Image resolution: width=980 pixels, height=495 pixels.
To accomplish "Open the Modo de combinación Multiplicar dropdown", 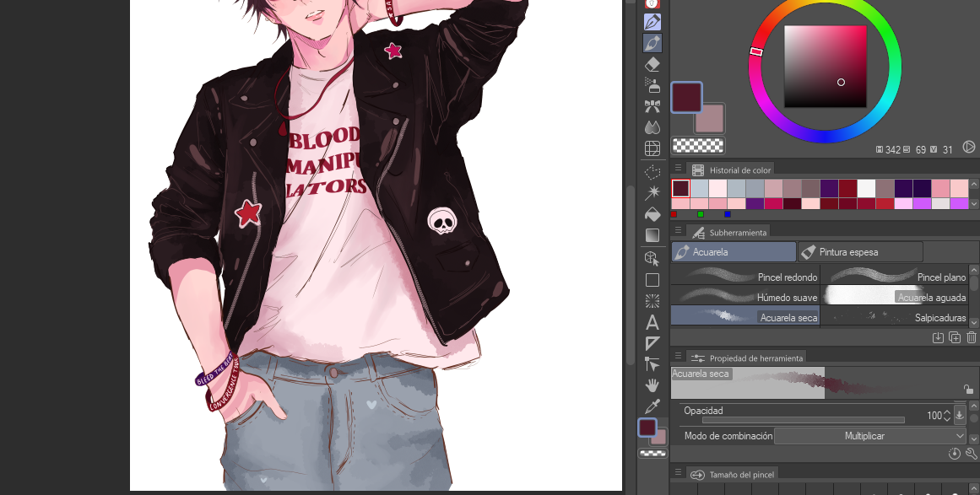I will click(x=870, y=436).
